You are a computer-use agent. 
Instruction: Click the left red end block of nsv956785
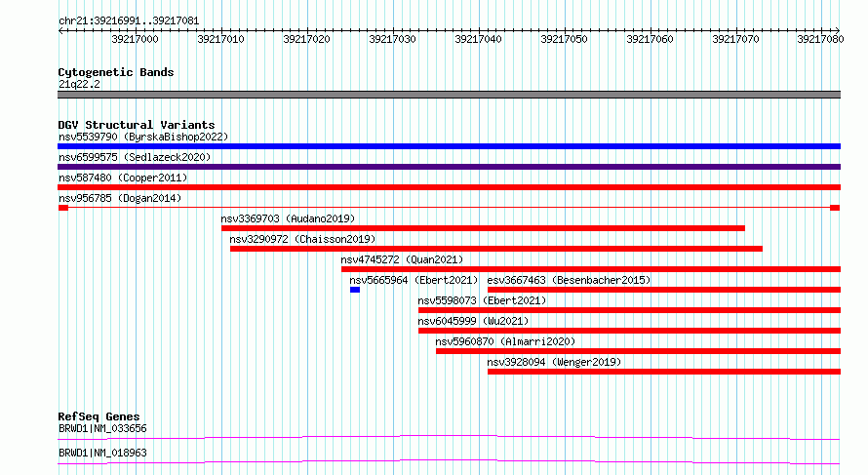63,208
